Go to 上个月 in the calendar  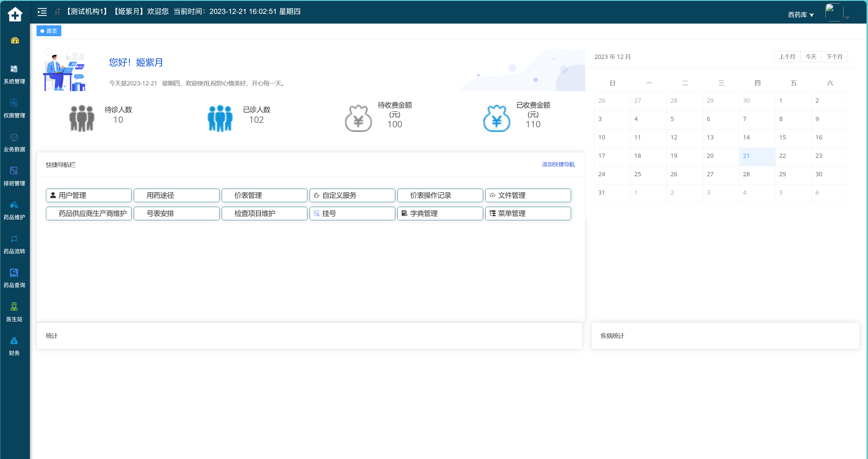point(787,56)
